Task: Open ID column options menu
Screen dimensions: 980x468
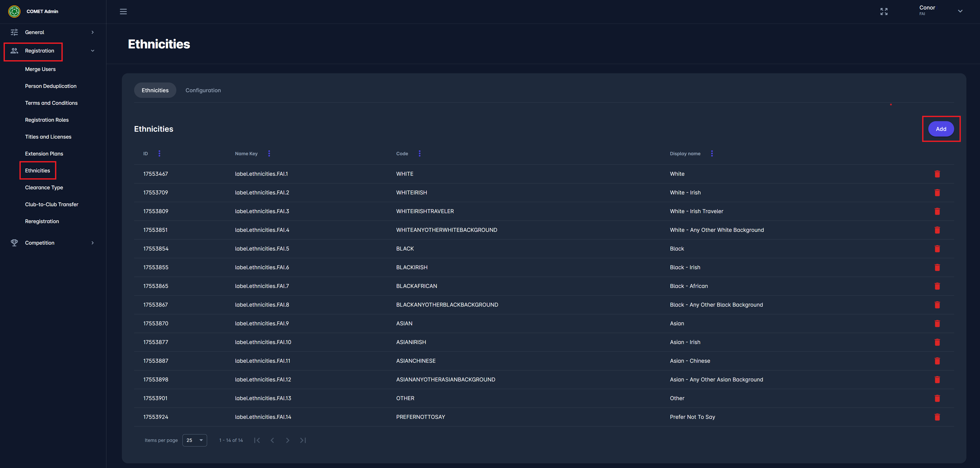Action: (x=159, y=153)
